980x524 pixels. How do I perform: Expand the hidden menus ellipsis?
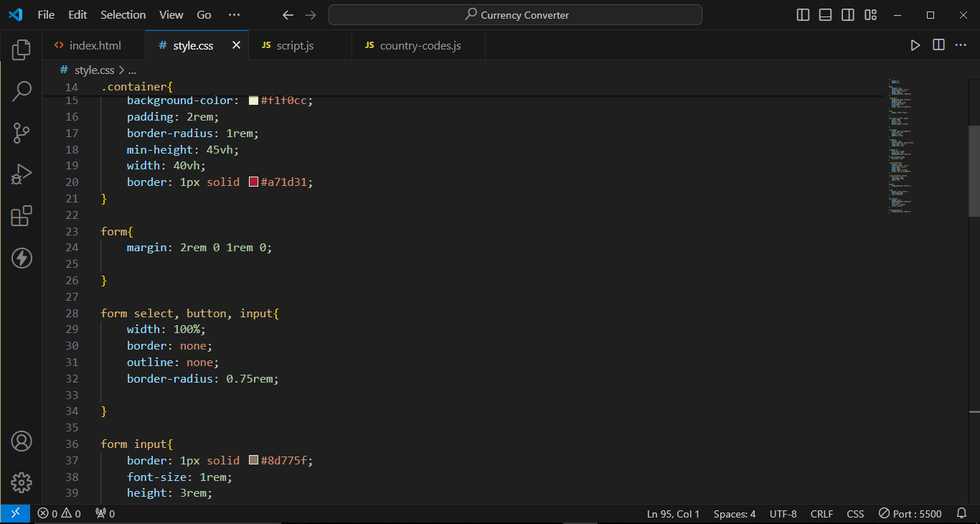click(235, 14)
